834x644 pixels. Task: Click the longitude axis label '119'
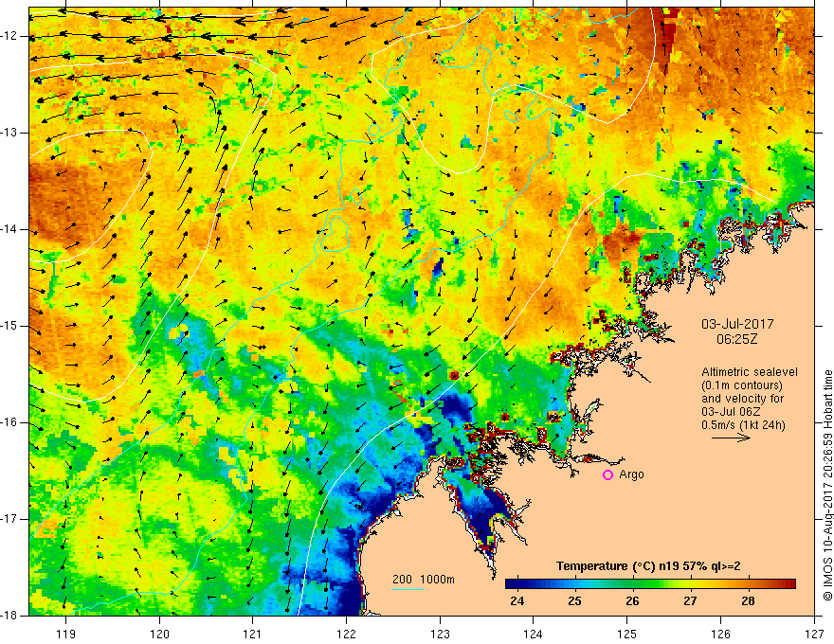tap(66, 634)
